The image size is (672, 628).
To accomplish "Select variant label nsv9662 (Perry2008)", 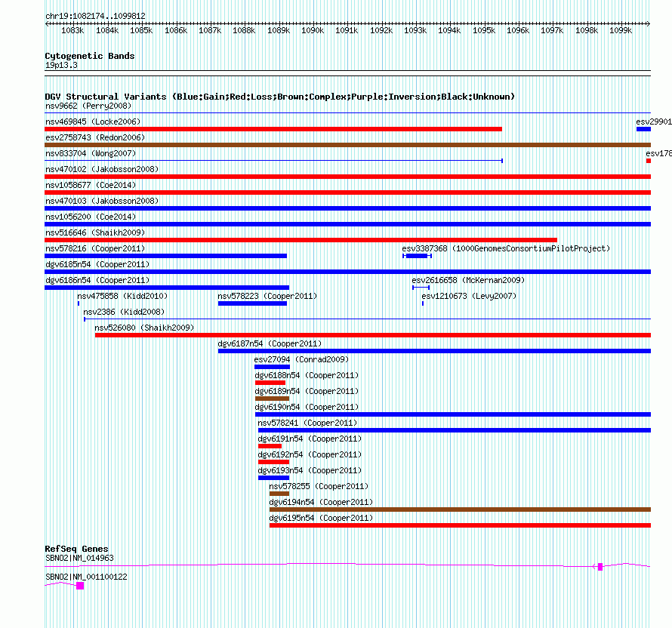I will pos(88,106).
